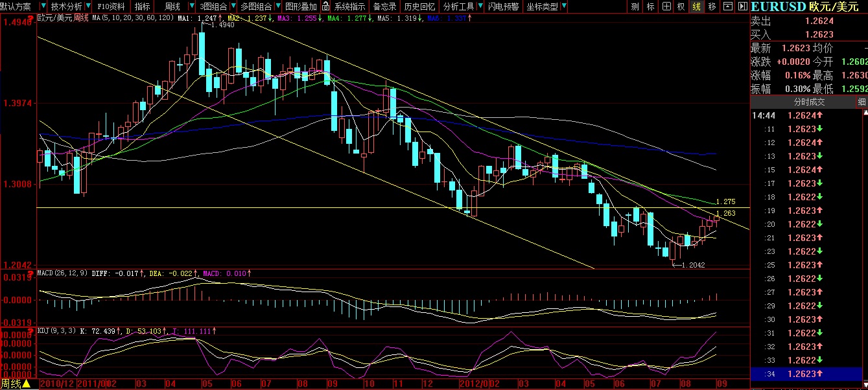Open 系统指示 menu
868x390 pixels.
349,6
